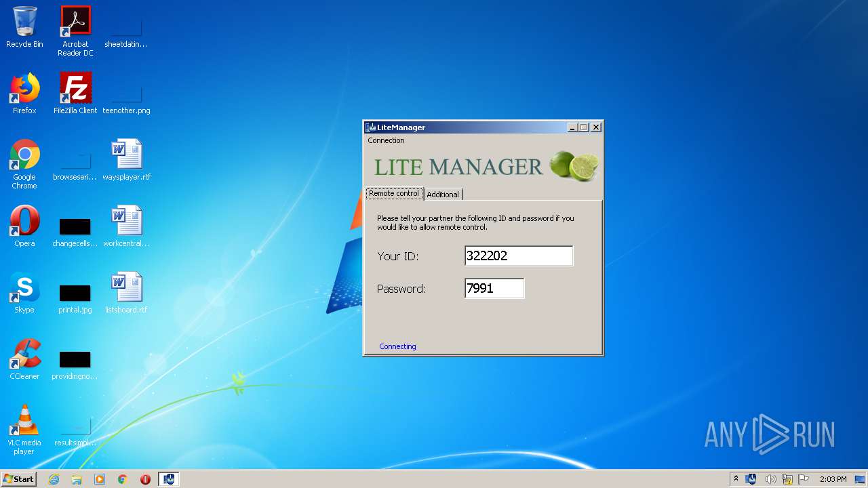Launch the Skype desktop shortcut
The width and height of the screenshot is (868, 488).
(x=24, y=293)
